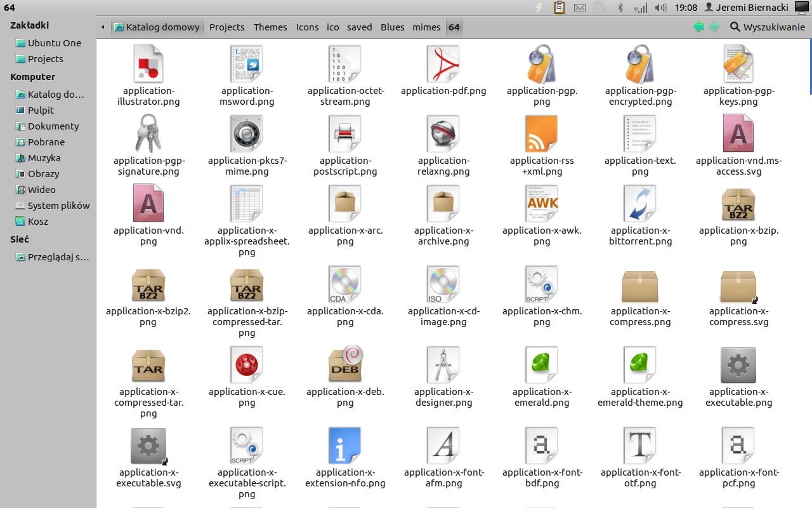Image resolution: width=812 pixels, height=508 pixels.
Task: Navigate to Themes path segment
Action: [270, 27]
